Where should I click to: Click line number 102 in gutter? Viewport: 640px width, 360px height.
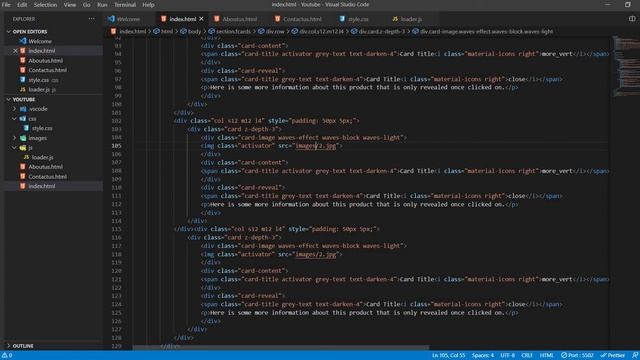click(x=116, y=121)
